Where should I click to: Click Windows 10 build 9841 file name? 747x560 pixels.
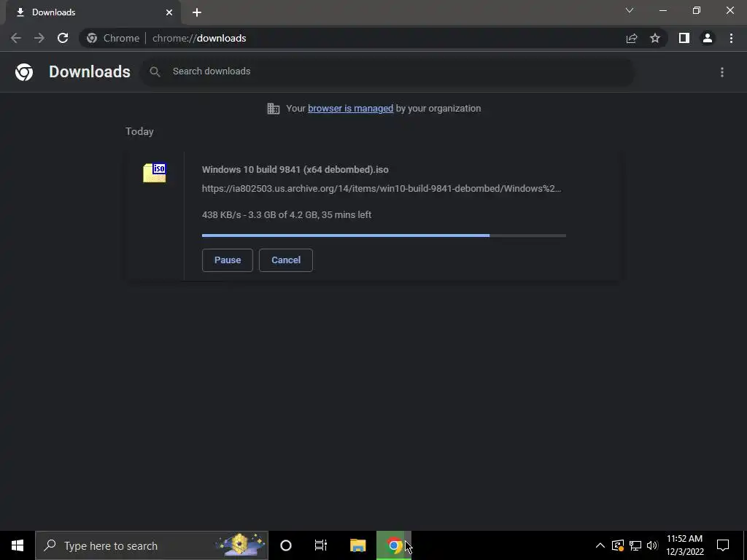295,169
